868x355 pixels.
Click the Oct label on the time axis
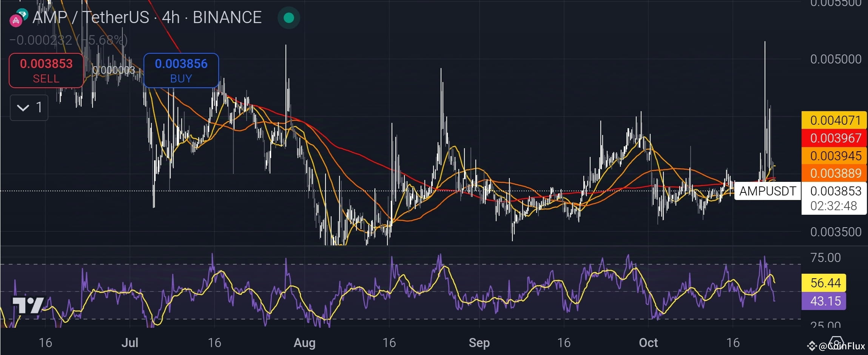click(649, 343)
